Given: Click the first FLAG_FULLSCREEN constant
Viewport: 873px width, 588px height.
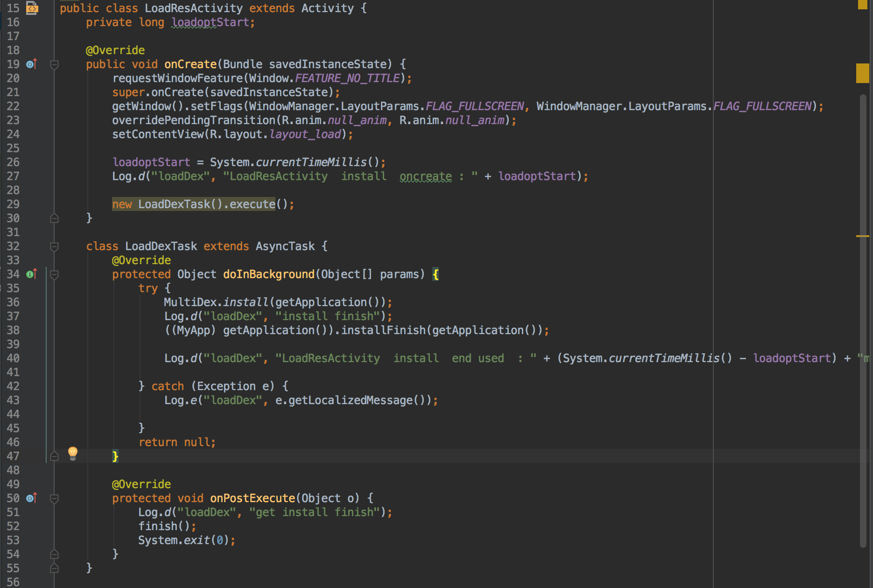Looking at the screenshot, I should click(475, 106).
